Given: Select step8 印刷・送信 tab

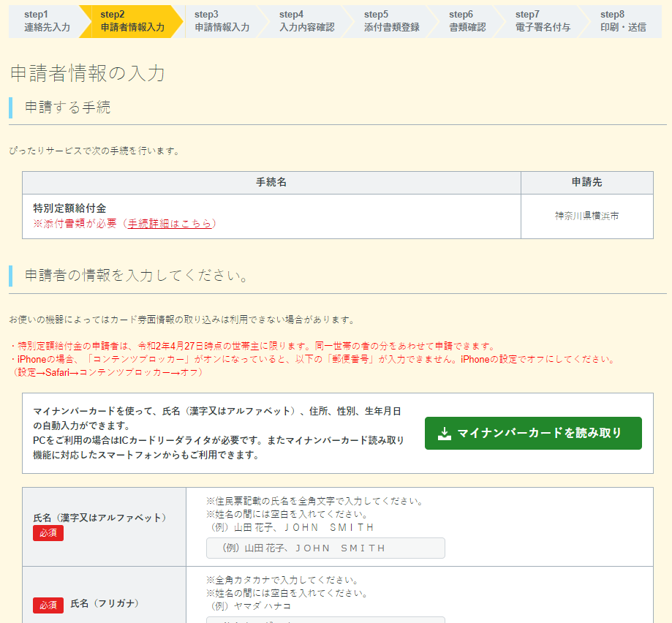Looking at the screenshot, I should pos(623,21).
